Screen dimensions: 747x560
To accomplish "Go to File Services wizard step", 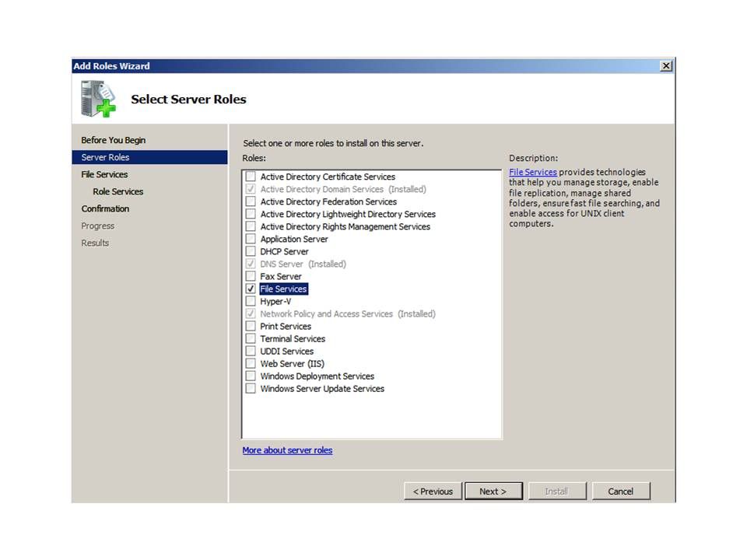I will (x=104, y=174).
